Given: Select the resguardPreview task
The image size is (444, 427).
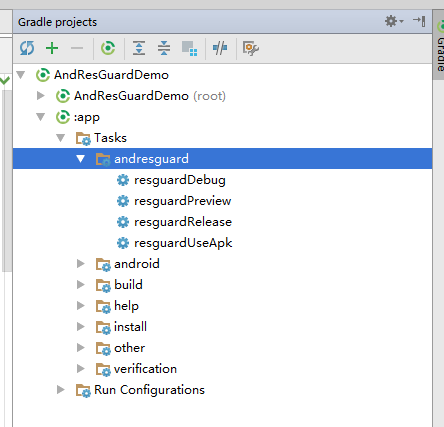Looking at the screenshot, I should (182, 201).
